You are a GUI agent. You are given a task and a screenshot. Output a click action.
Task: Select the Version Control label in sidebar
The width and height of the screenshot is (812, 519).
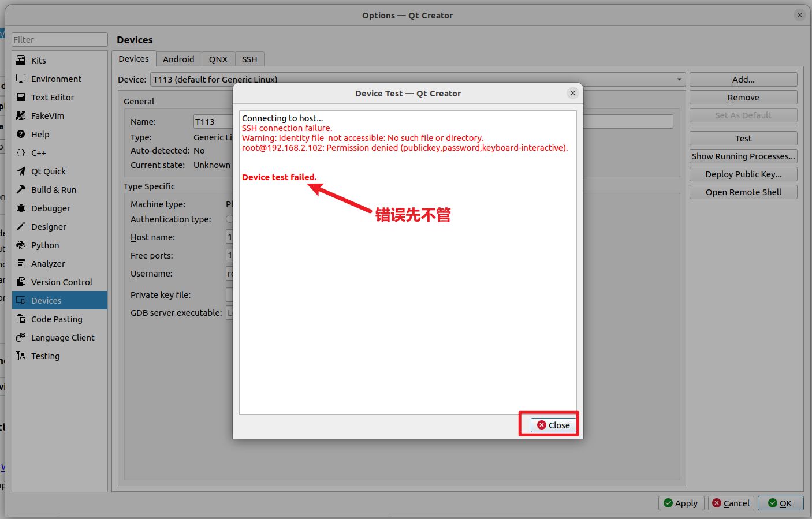[62, 282]
